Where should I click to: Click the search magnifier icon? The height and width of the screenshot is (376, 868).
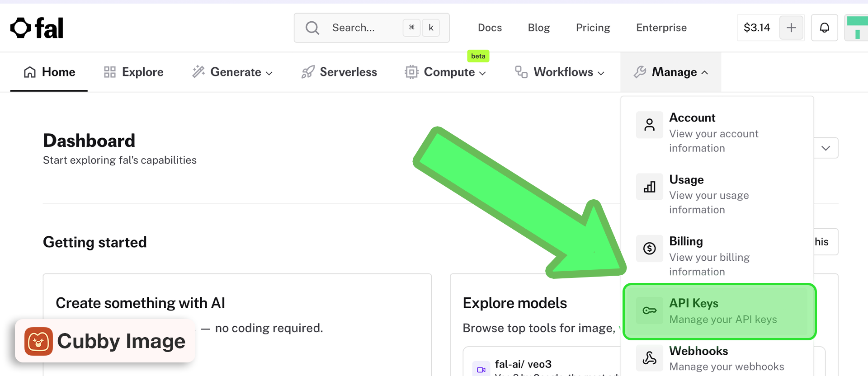point(312,28)
